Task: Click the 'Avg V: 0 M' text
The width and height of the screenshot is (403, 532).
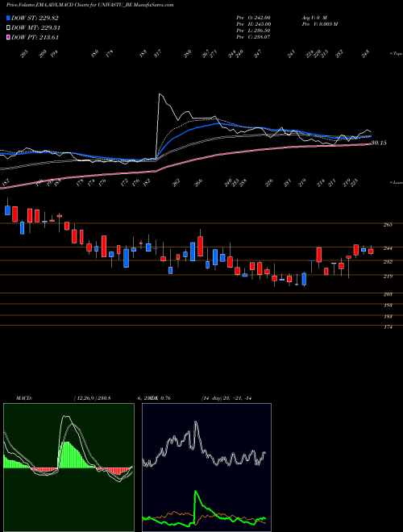Action: [x=314, y=18]
